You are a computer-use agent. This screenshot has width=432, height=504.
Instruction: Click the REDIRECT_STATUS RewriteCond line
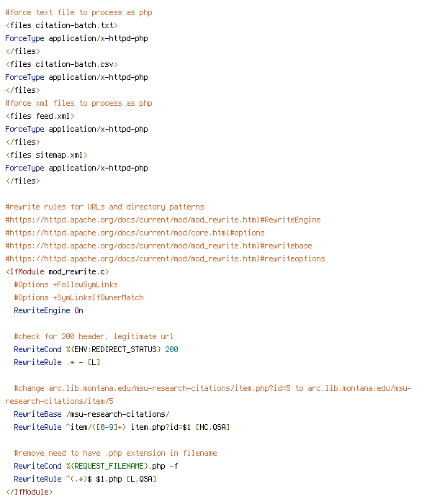click(x=96, y=349)
